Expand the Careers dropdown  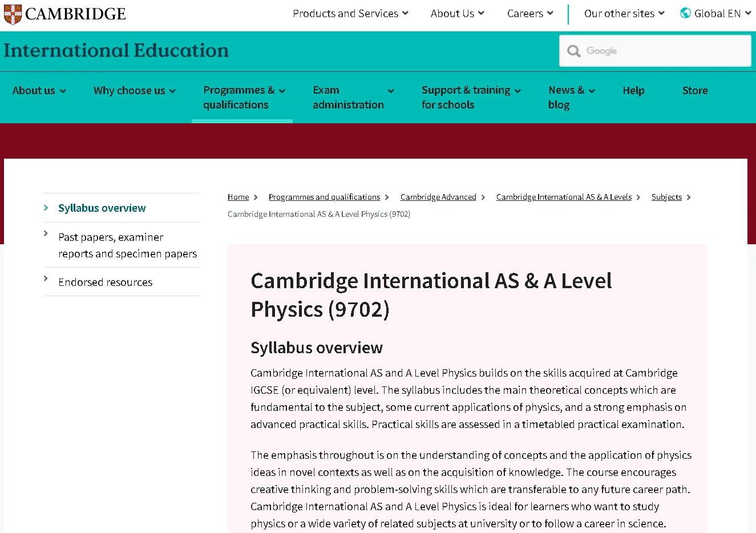[x=529, y=13]
